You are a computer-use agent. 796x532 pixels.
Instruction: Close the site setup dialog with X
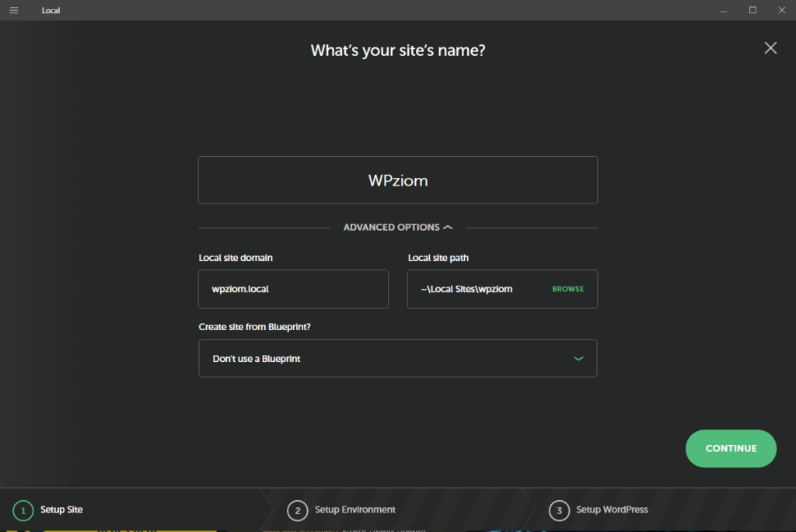pos(770,48)
